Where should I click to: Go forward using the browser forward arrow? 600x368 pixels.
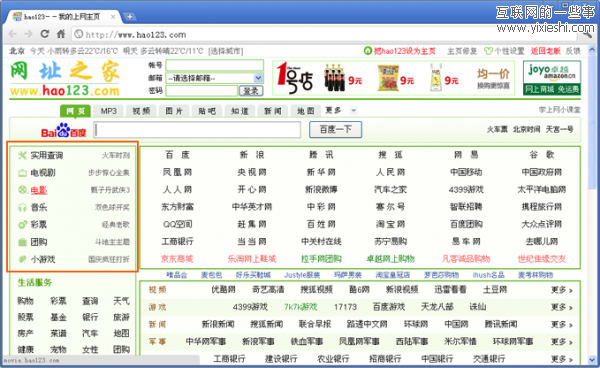28,34
